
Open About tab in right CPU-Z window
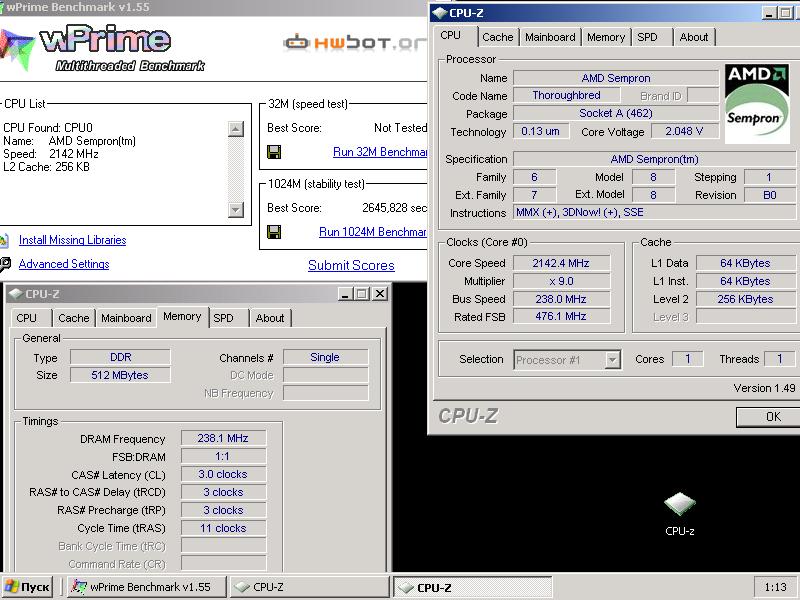694,37
